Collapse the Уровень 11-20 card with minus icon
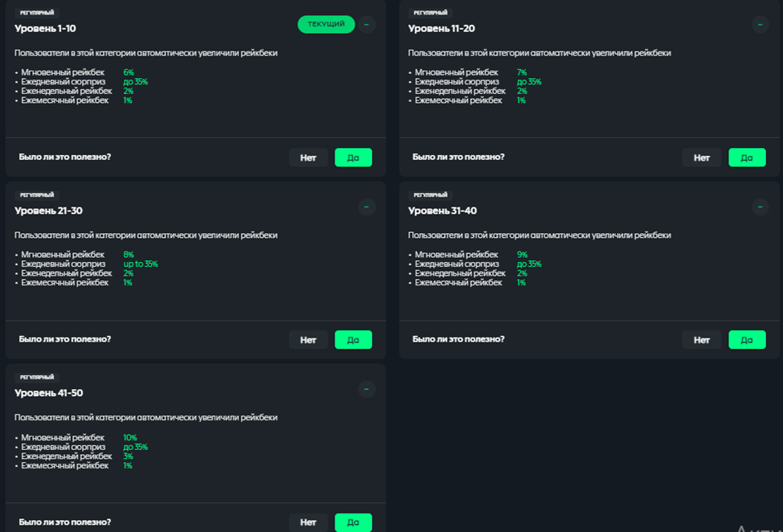This screenshot has height=532, width=783. [760, 24]
